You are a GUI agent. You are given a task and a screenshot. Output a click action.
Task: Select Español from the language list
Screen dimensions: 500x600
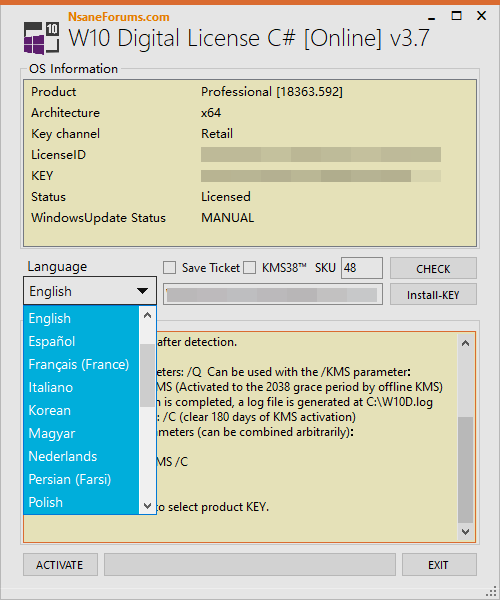click(x=81, y=341)
